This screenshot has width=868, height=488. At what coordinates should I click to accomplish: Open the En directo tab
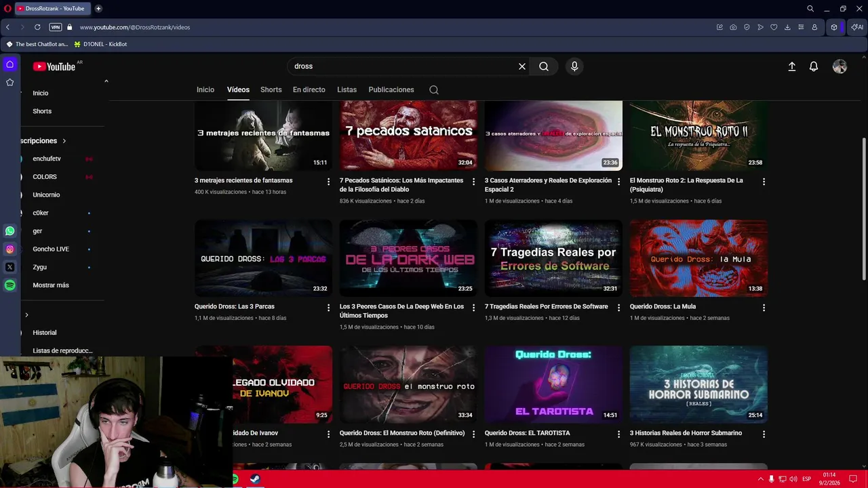tap(309, 89)
